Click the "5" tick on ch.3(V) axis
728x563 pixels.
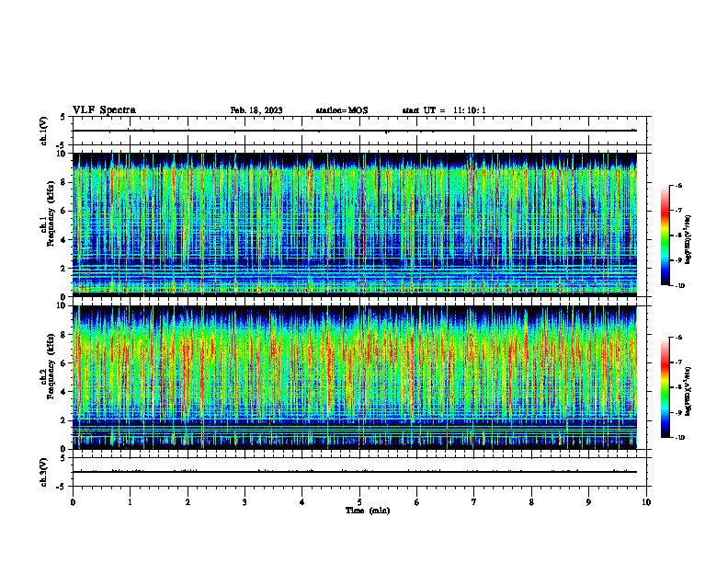(63, 458)
